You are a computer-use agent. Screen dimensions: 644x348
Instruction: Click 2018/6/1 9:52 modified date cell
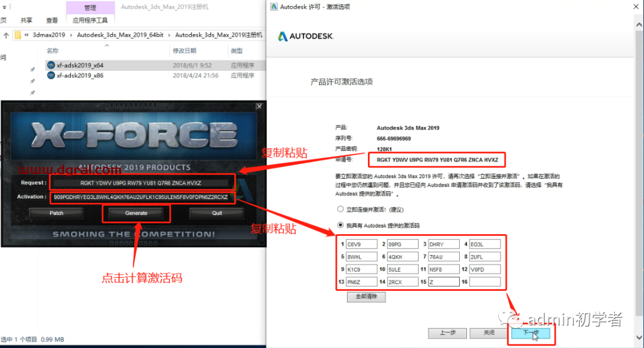[x=192, y=66]
